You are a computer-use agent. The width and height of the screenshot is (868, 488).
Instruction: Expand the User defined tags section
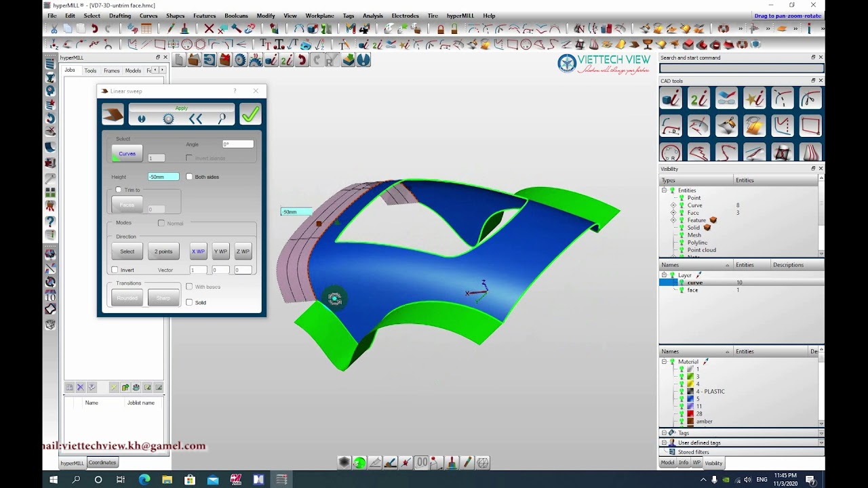click(664, 443)
